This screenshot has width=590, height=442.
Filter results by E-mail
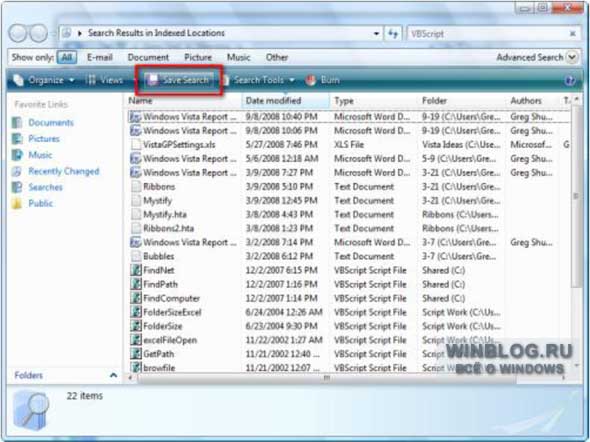pos(100,58)
